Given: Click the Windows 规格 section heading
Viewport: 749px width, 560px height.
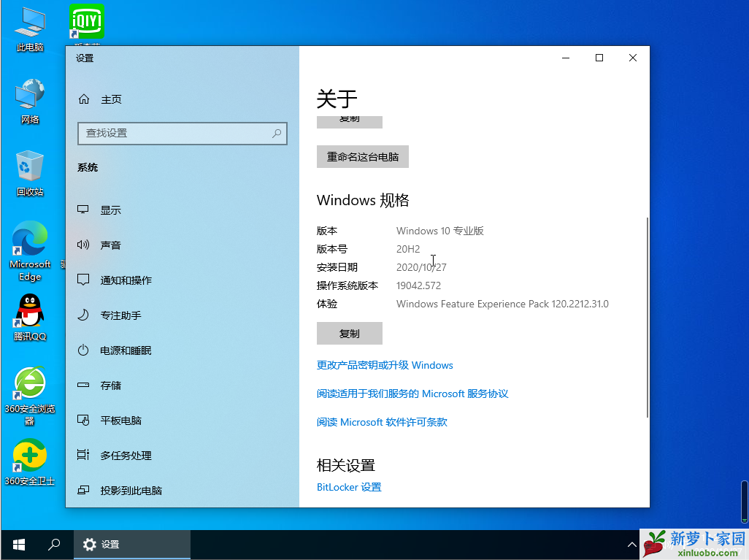Looking at the screenshot, I should click(363, 200).
